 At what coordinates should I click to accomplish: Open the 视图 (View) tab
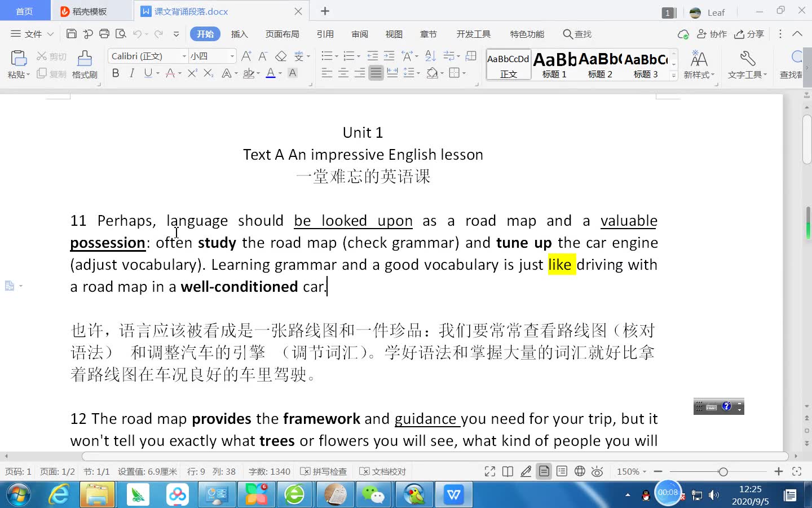[x=394, y=34]
